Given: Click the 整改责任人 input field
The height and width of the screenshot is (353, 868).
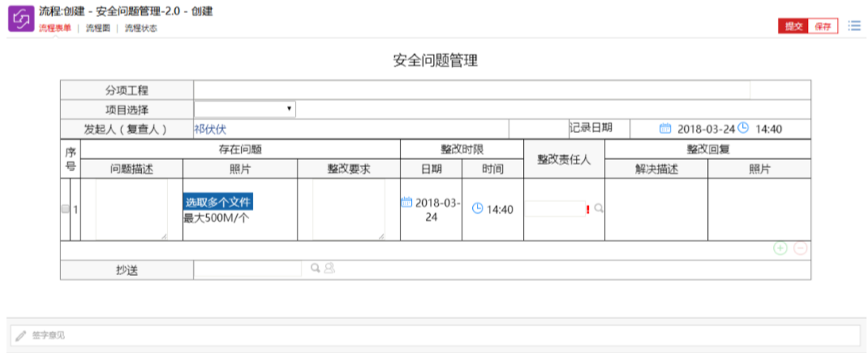Looking at the screenshot, I should coord(554,209).
